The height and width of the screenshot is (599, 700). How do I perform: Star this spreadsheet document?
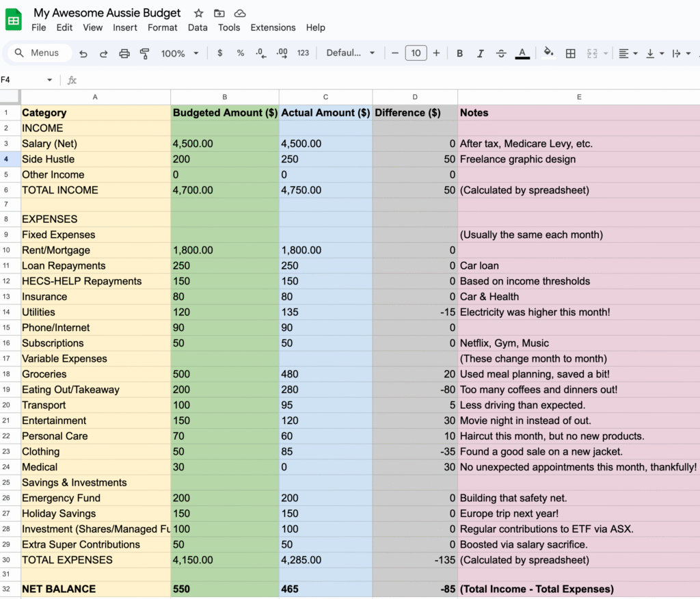coord(198,13)
